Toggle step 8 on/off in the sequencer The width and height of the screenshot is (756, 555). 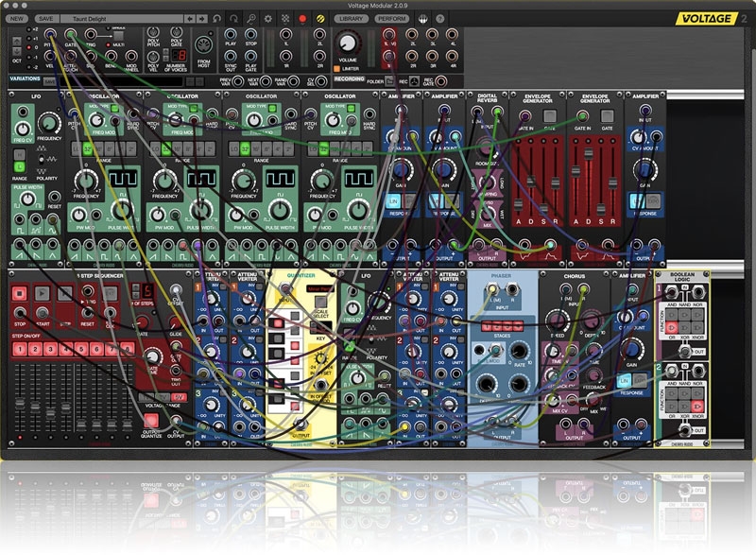coord(128,349)
